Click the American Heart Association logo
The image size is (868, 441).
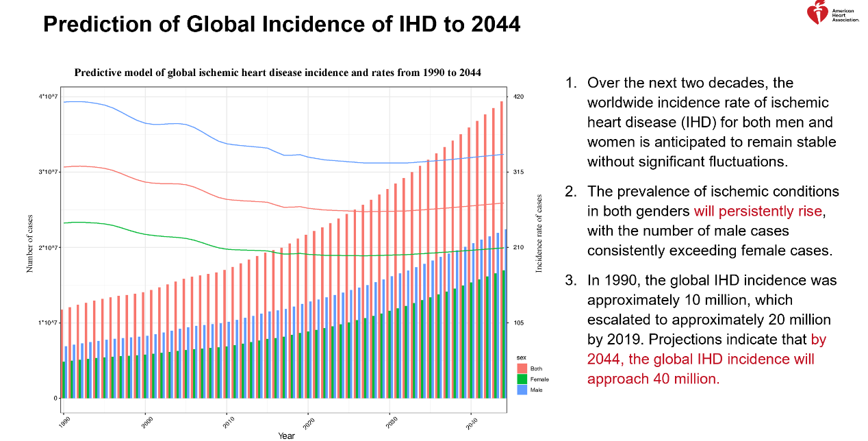(832, 14)
